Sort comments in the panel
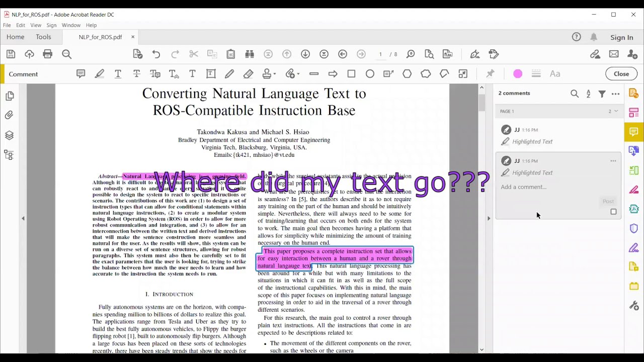This screenshot has width=644, height=362. click(588, 94)
